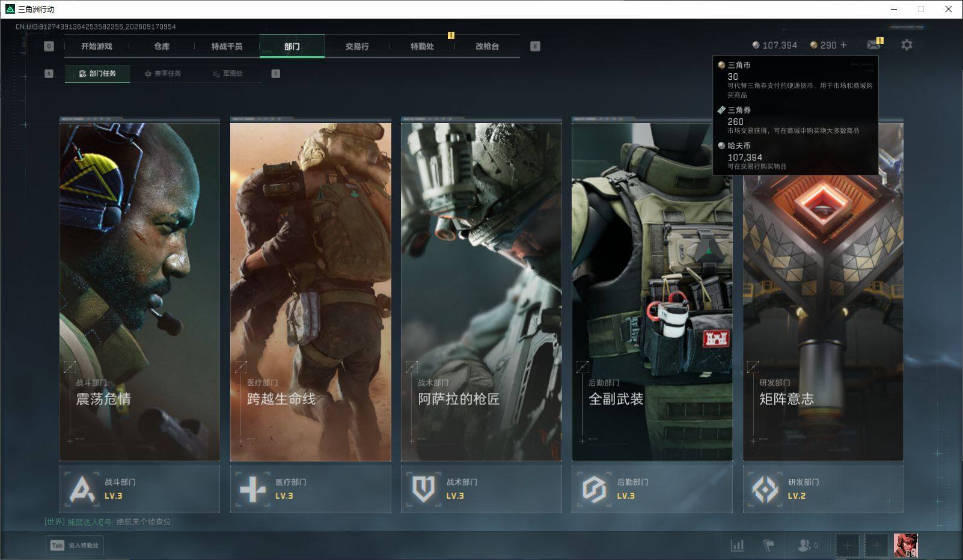Click the 三角币 coin icon in tooltip
The height and width of the screenshot is (560, 963).
[721, 65]
